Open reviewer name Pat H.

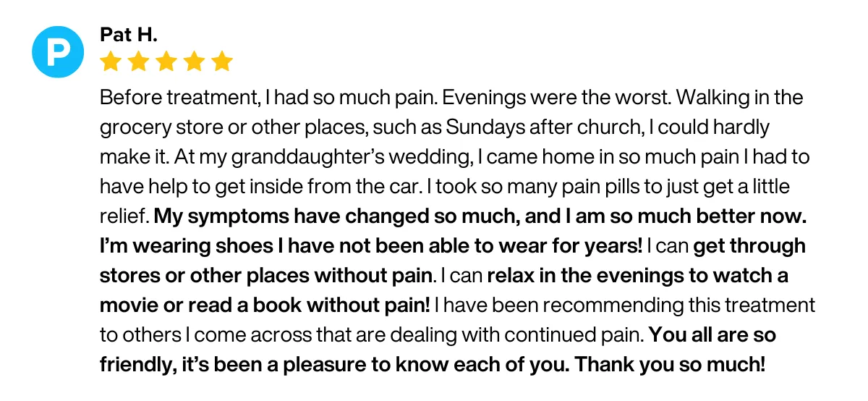[x=128, y=35]
